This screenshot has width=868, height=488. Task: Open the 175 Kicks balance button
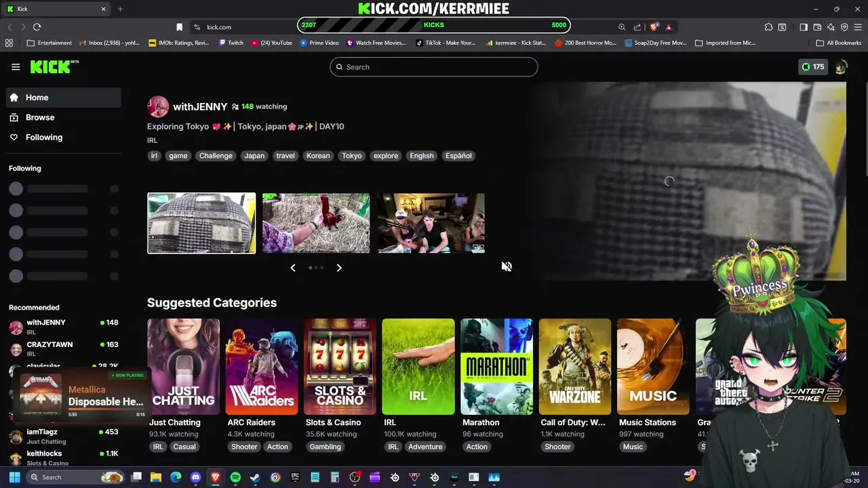pyautogui.click(x=812, y=67)
